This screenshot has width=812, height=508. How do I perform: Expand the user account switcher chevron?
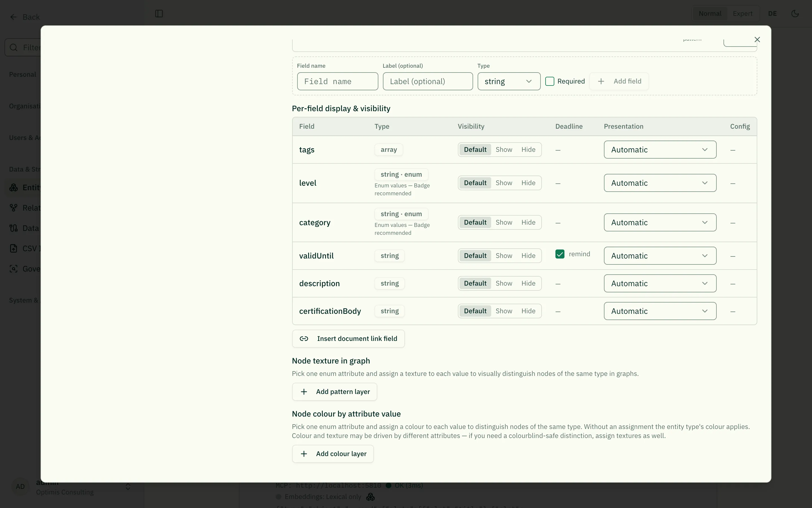click(128, 487)
